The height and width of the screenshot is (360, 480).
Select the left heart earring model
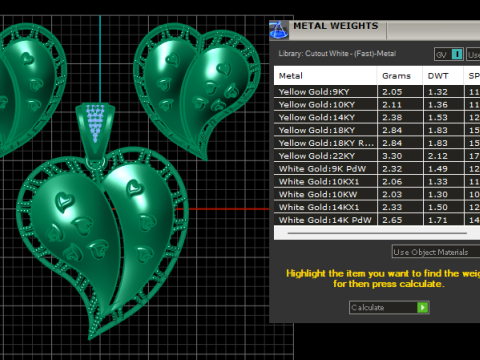click(x=33, y=90)
